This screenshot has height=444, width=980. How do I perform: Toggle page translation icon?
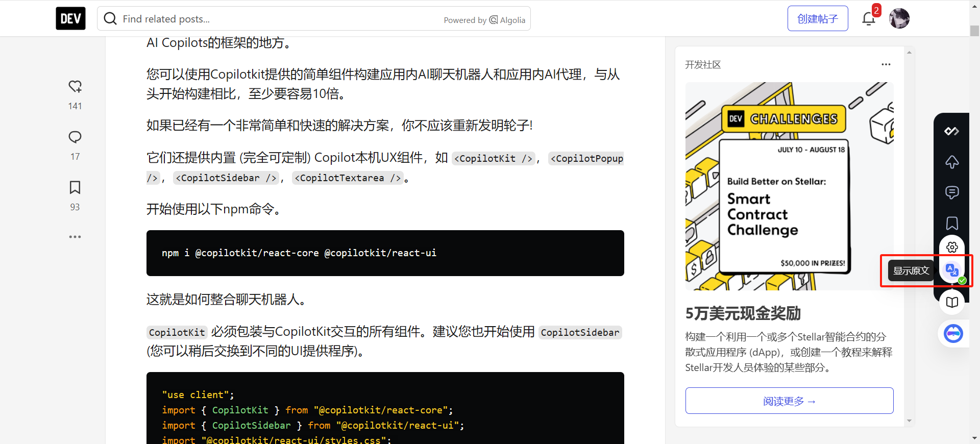[952, 270]
